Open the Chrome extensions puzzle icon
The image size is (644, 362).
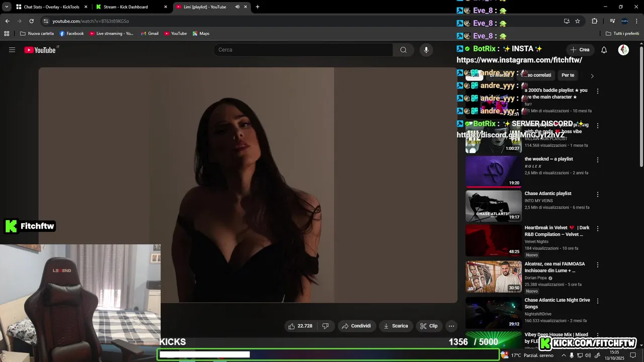tap(594, 21)
